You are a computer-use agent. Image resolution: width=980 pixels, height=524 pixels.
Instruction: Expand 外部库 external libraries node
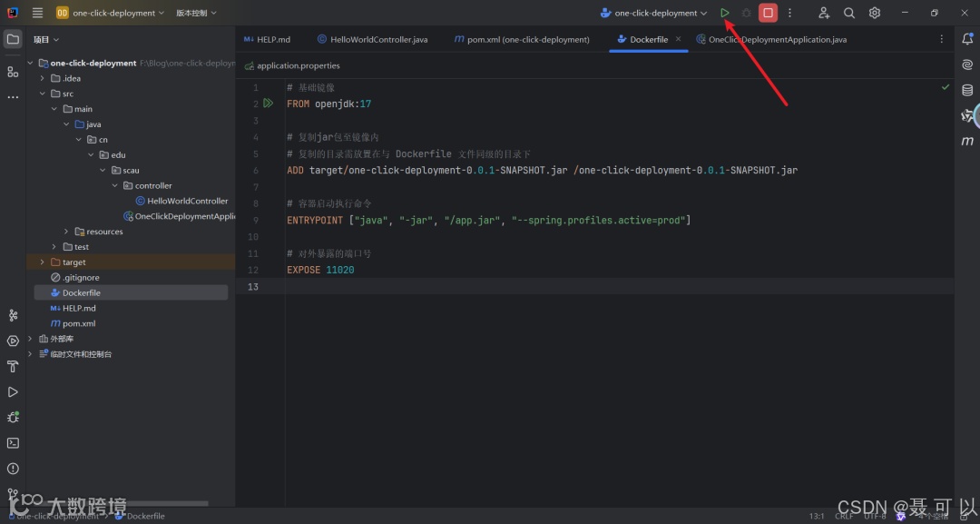pyautogui.click(x=30, y=339)
